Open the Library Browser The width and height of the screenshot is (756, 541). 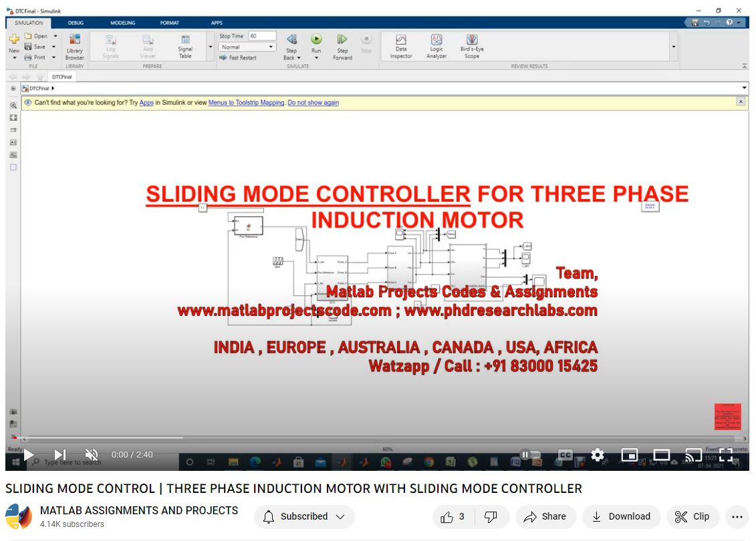point(75,45)
